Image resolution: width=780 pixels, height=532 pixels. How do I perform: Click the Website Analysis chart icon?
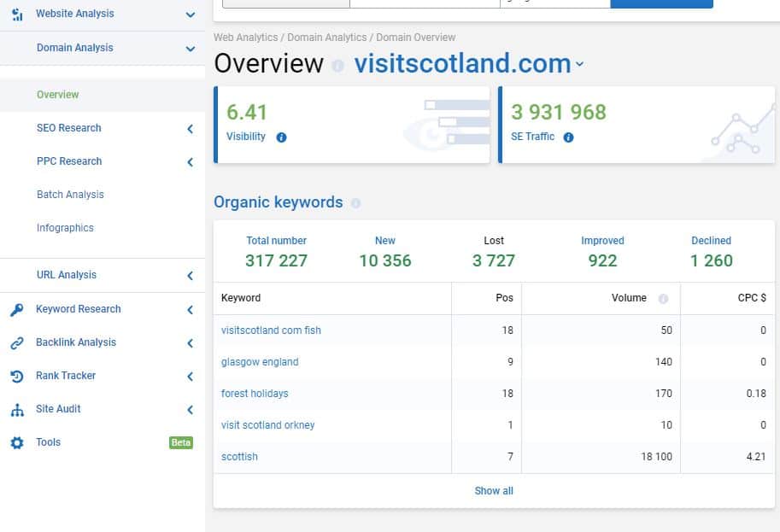pyautogui.click(x=17, y=14)
